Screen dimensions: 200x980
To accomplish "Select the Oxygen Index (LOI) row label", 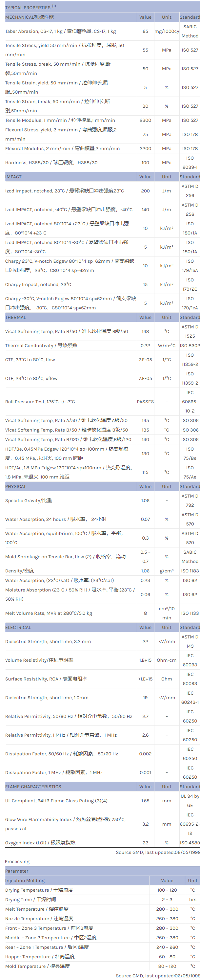I will pyautogui.click(x=40, y=843).
